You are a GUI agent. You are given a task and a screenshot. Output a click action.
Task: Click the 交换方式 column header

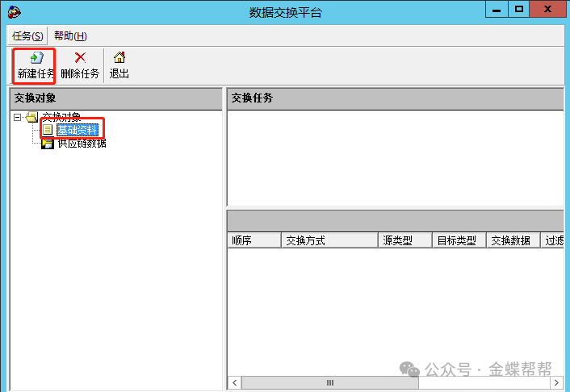329,240
